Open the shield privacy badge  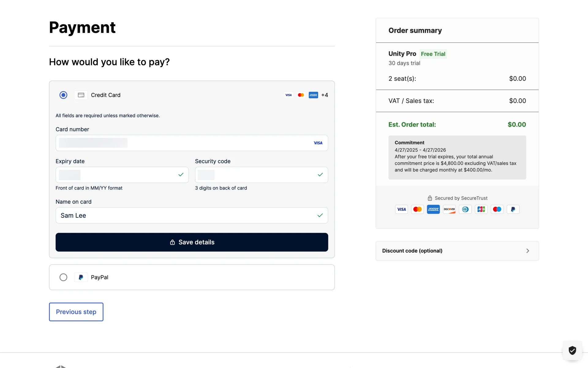click(x=572, y=350)
